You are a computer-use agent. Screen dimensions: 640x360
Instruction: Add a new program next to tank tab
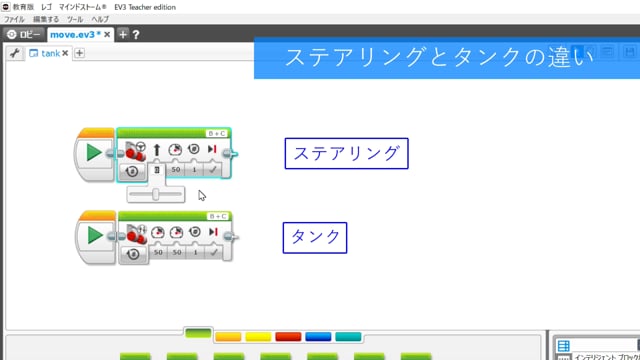click(80, 53)
